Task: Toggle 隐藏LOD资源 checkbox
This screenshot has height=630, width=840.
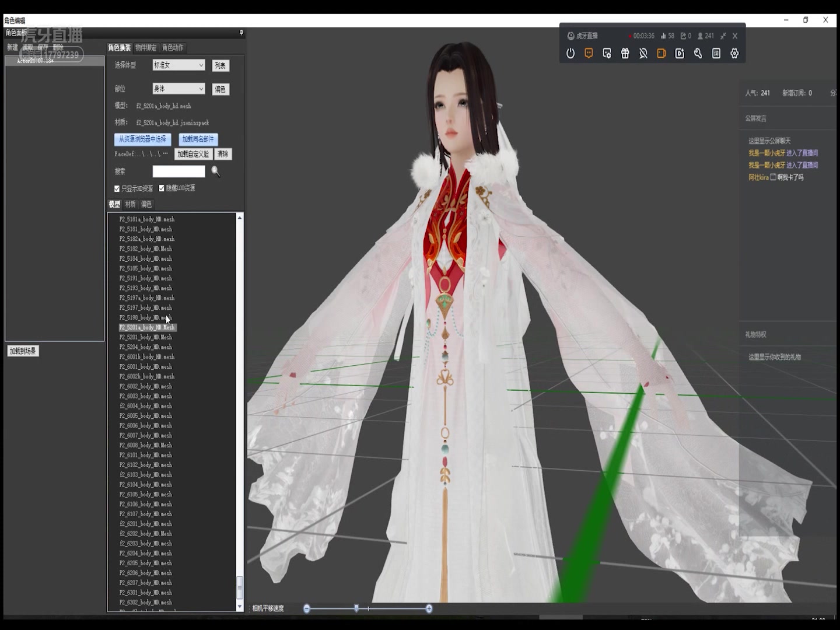Action: (162, 188)
